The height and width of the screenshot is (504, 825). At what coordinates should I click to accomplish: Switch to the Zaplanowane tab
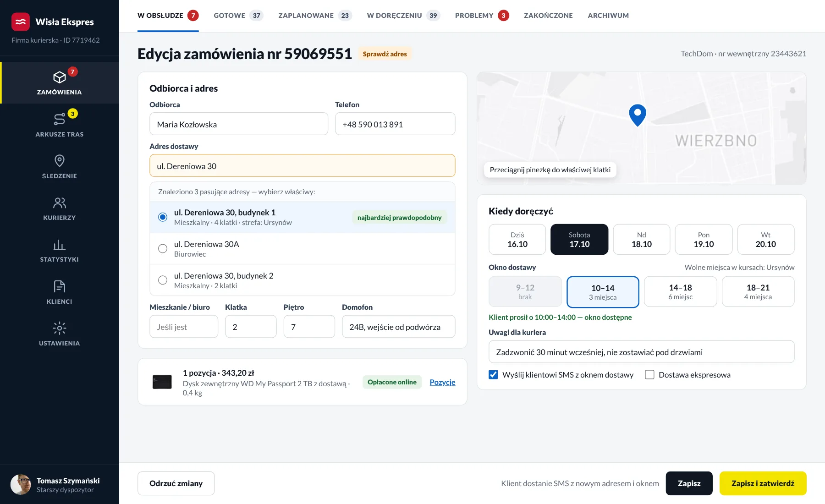point(315,16)
